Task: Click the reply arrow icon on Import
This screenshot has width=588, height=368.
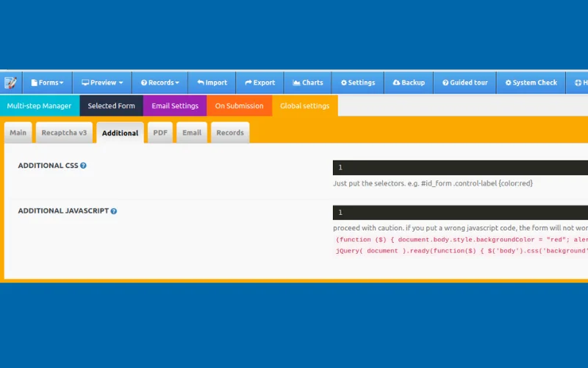Action: [201, 82]
